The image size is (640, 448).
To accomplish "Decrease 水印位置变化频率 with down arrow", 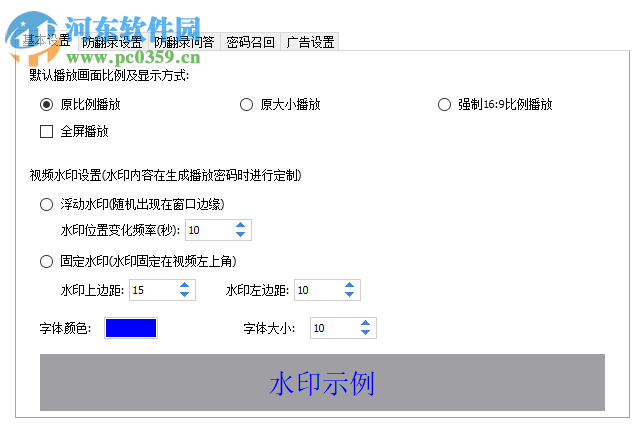I will pos(240,234).
